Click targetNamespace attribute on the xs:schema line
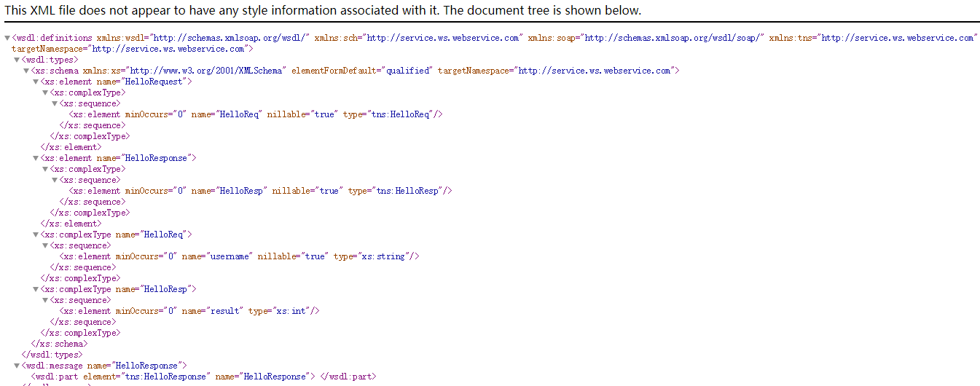Screen dimensions: 980x386 556,71
